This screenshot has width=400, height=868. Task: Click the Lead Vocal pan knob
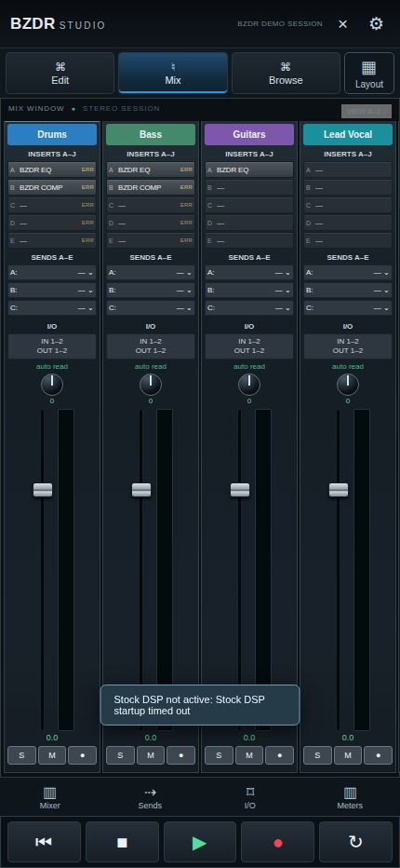point(348,385)
